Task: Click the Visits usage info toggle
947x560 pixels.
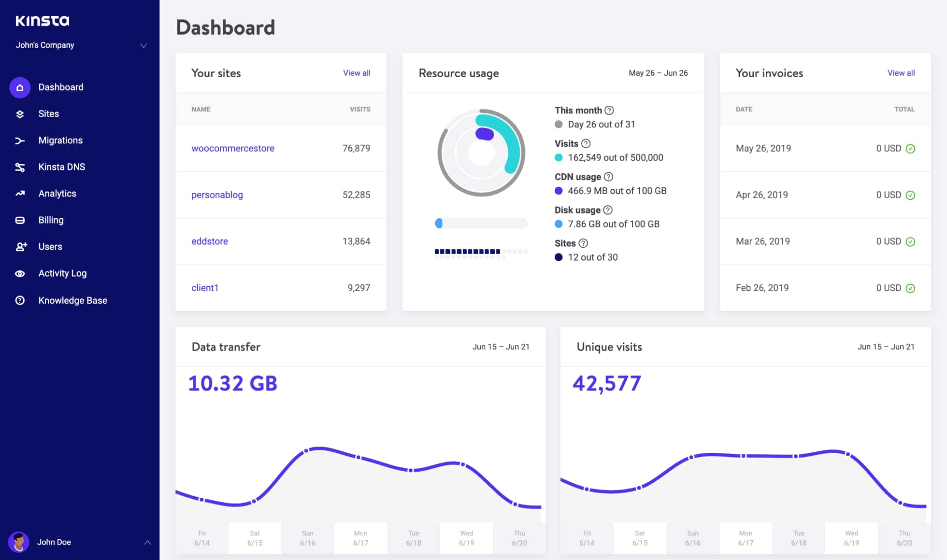Action: pos(586,143)
